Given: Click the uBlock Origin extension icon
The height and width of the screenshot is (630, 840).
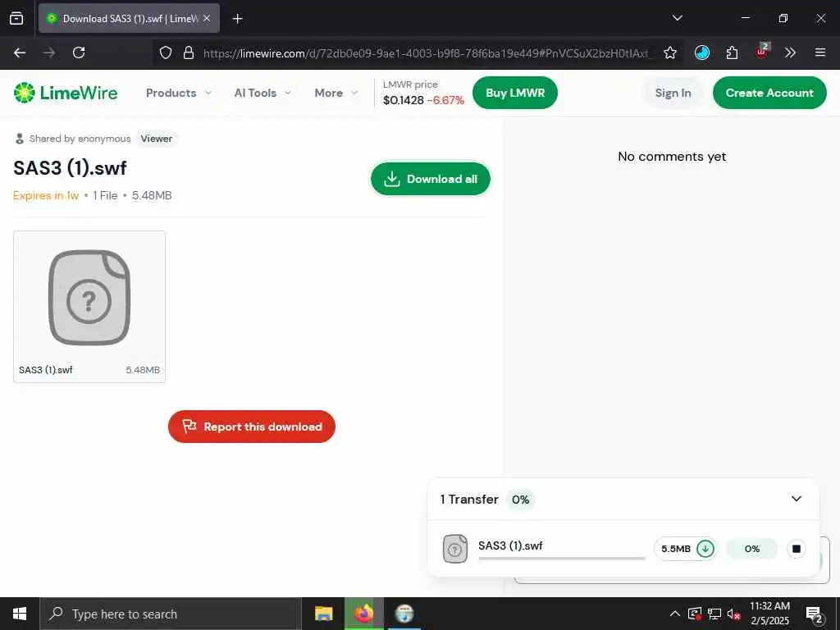Looking at the screenshot, I should pyautogui.click(x=761, y=52).
